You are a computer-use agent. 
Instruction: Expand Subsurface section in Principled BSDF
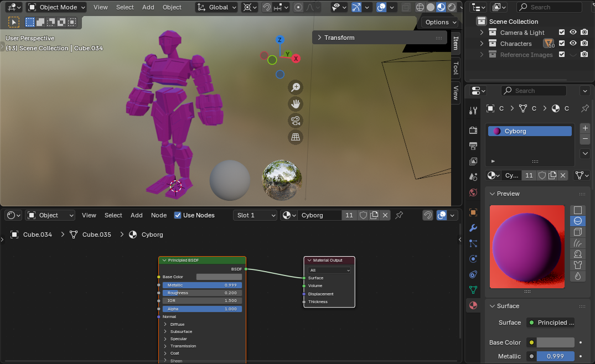[165, 331]
